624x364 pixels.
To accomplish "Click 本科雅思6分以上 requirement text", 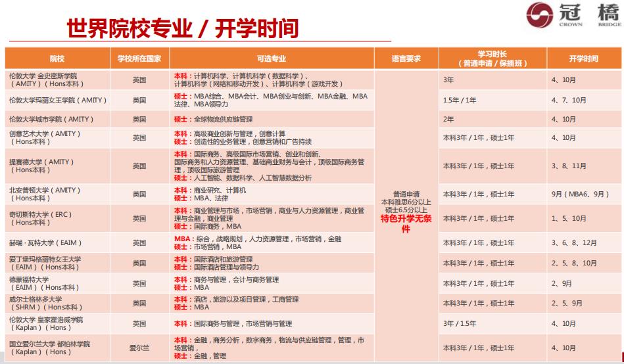I will click(x=406, y=202).
